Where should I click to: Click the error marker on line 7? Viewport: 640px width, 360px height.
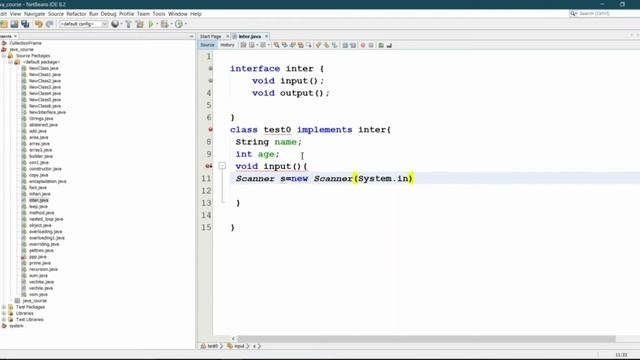coord(210,129)
